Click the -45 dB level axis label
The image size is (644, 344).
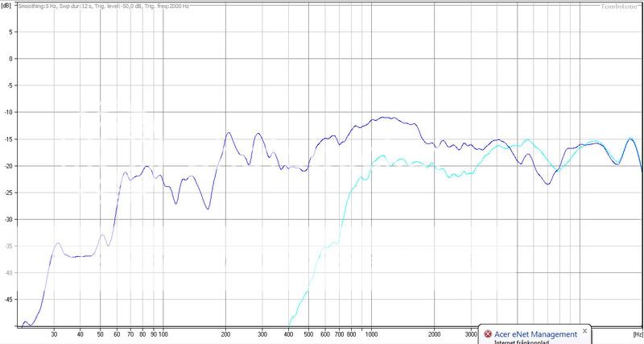pyautogui.click(x=10, y=300)
